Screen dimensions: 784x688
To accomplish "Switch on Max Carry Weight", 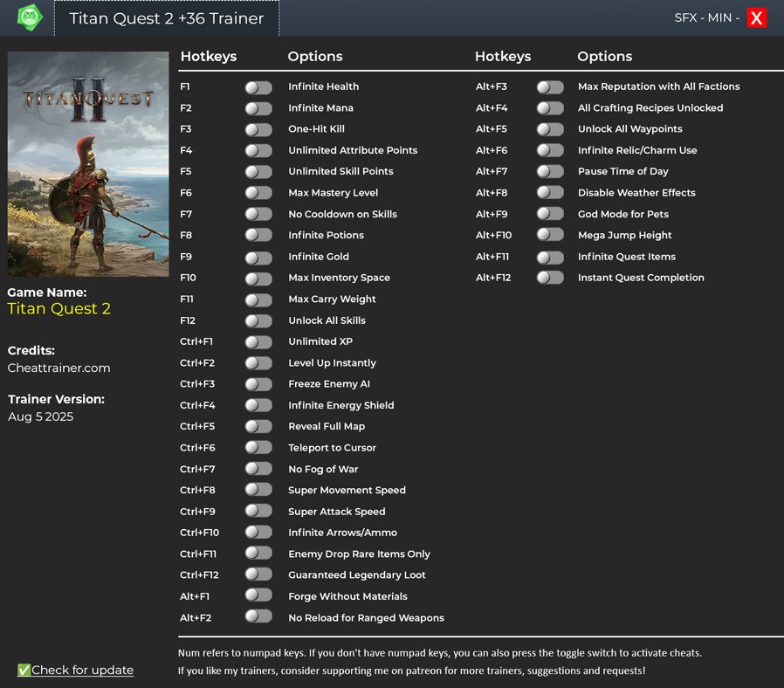I will (x=258, y=300).
